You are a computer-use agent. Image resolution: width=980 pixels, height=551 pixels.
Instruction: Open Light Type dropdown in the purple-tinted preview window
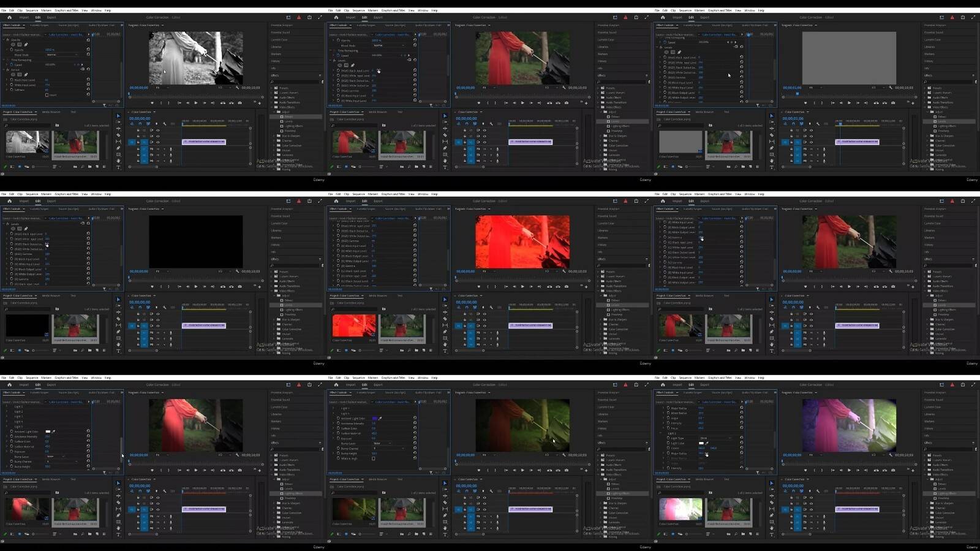coord(714,438)
